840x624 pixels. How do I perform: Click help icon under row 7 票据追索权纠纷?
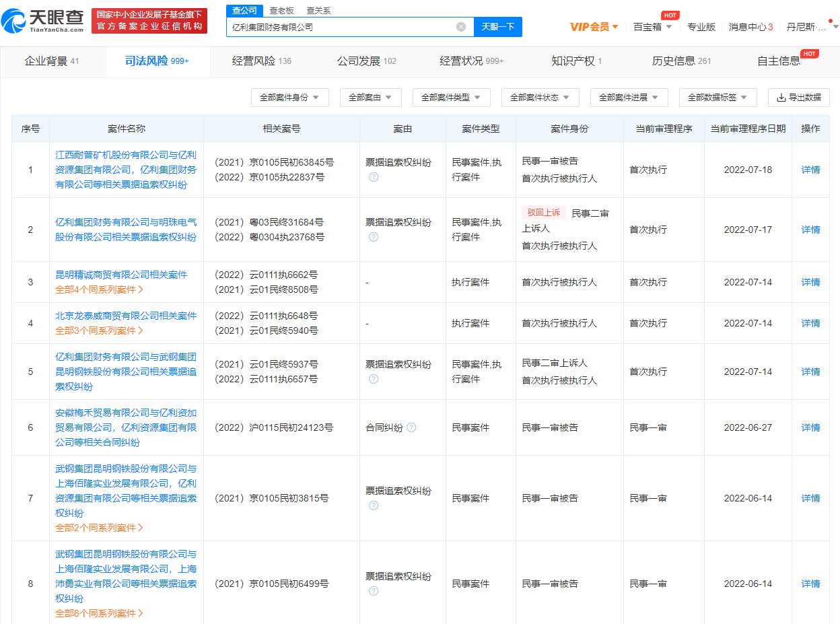tap(374, 506)
